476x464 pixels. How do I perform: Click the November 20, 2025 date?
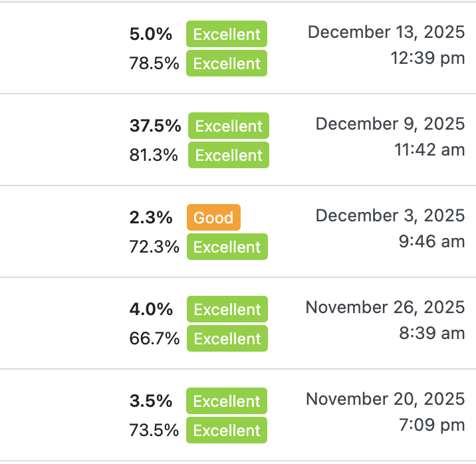pyautogui.click(x=385, y=399)
